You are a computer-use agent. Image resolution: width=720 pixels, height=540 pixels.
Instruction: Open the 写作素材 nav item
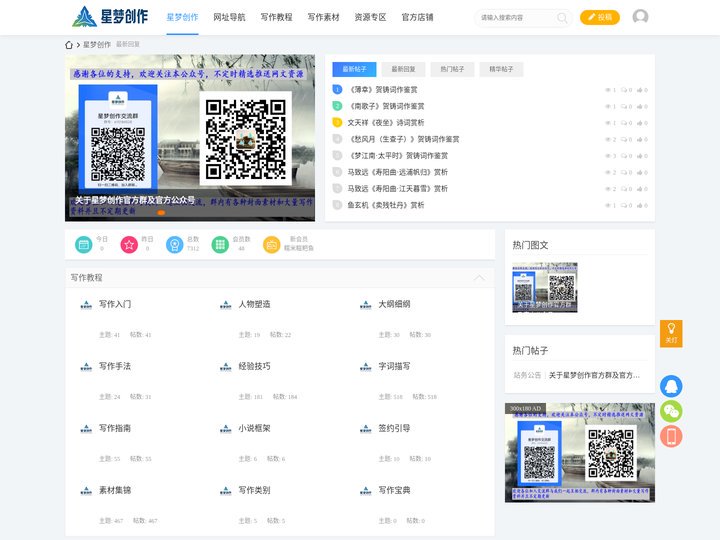click(x=323, y=17)
